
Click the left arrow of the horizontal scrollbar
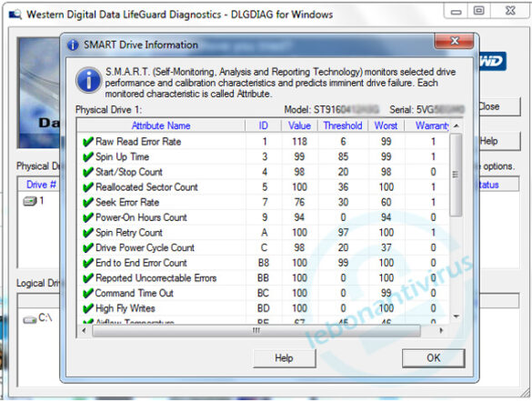(x=85, y=330)
